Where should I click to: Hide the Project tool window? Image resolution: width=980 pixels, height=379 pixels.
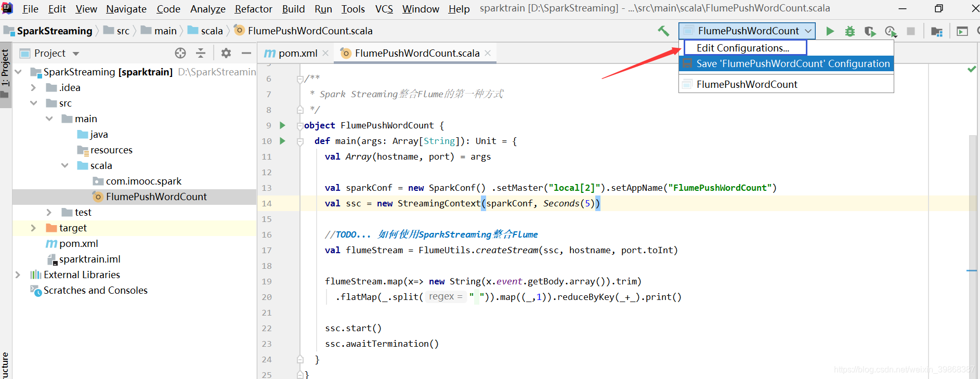click(246, 53)
